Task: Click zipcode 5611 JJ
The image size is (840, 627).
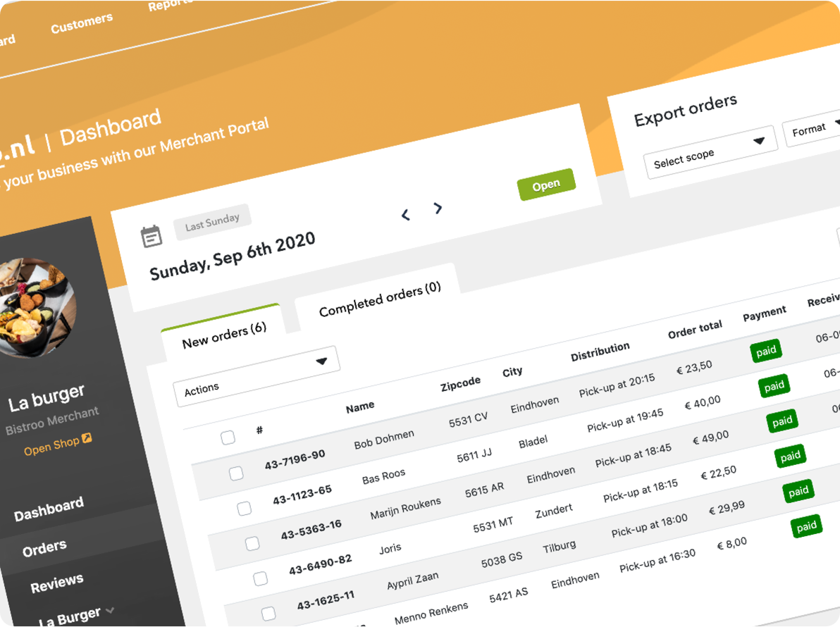Action: (474, 457)
